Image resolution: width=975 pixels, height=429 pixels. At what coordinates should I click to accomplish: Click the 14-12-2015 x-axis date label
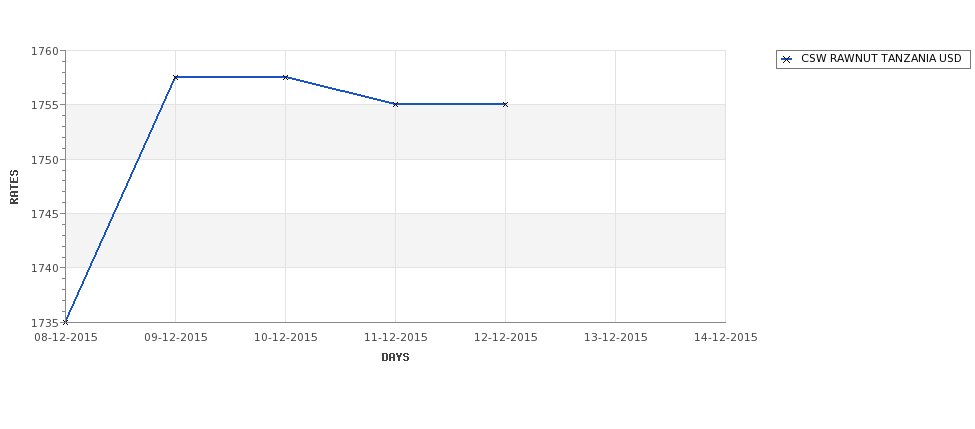pyautogui.click(x=726, y=337)
